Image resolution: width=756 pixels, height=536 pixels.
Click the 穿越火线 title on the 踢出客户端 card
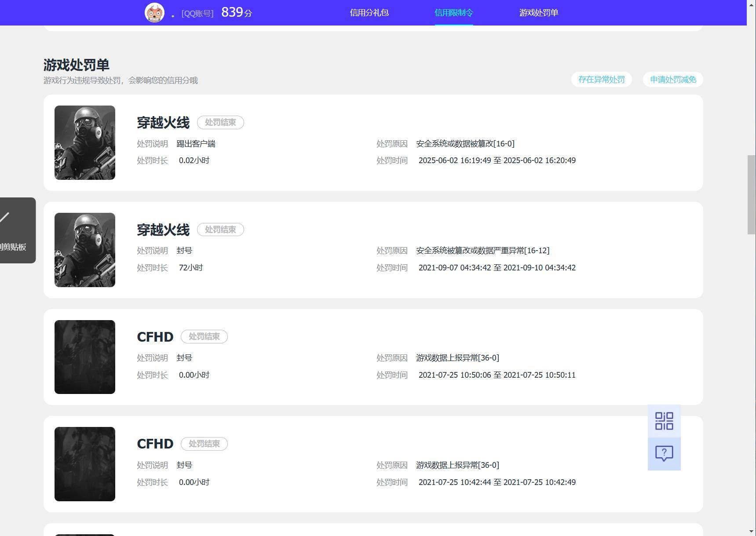163,123
